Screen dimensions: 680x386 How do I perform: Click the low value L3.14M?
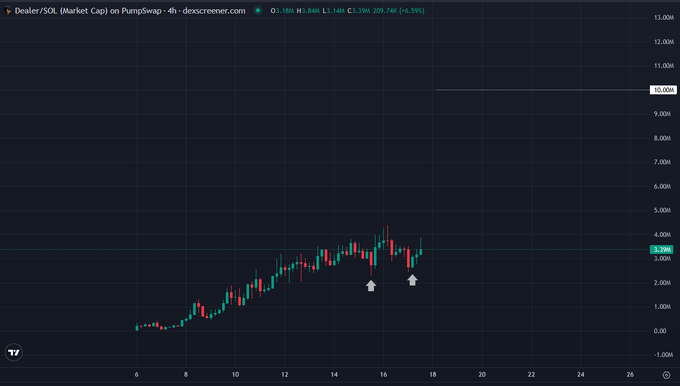point(333,11)
